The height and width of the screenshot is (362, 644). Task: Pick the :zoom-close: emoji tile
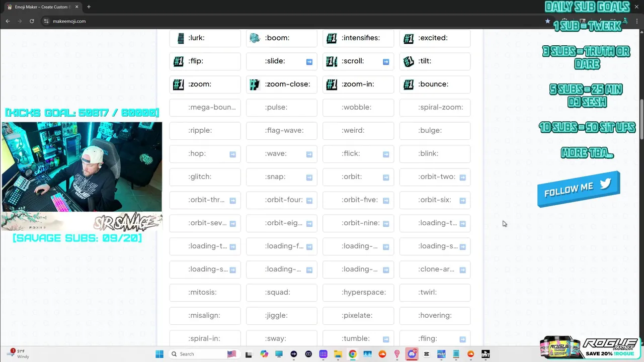(x=282, y=84)
